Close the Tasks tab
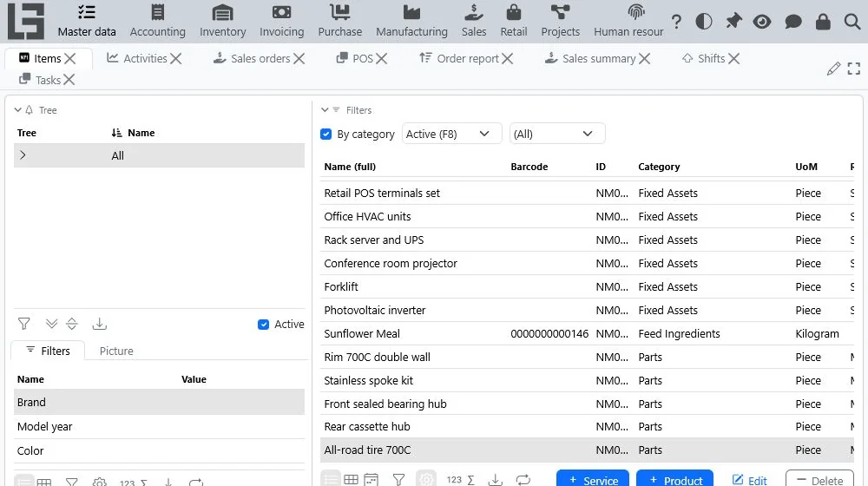Screen dimensions: 868x486 69,80
